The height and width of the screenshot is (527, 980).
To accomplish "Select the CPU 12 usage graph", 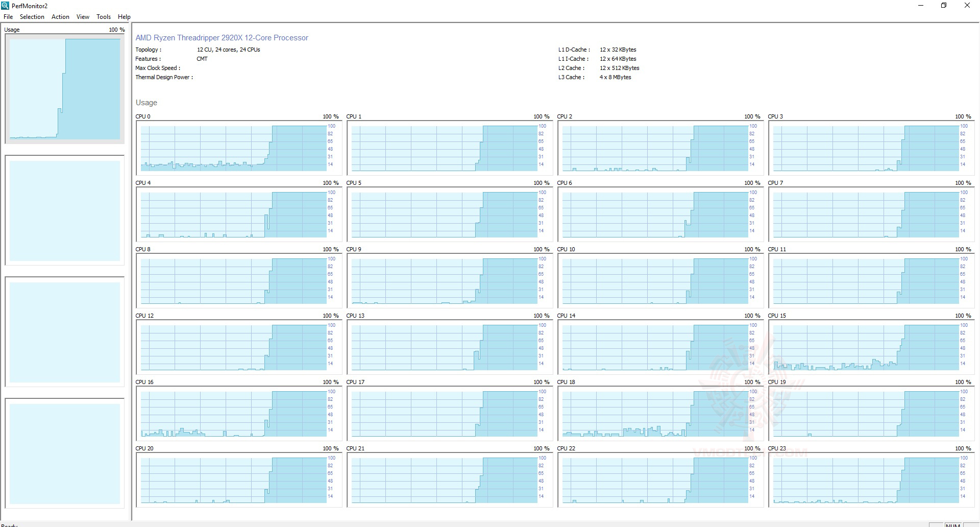I will pos(239,347).
